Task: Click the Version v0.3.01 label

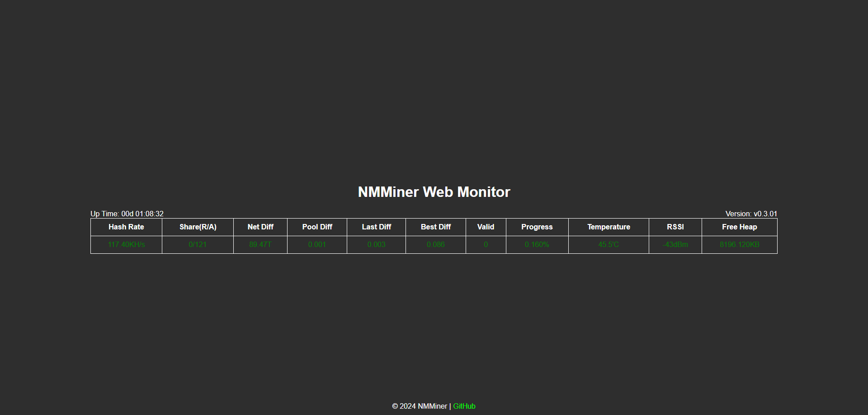Action: point(751,214)
